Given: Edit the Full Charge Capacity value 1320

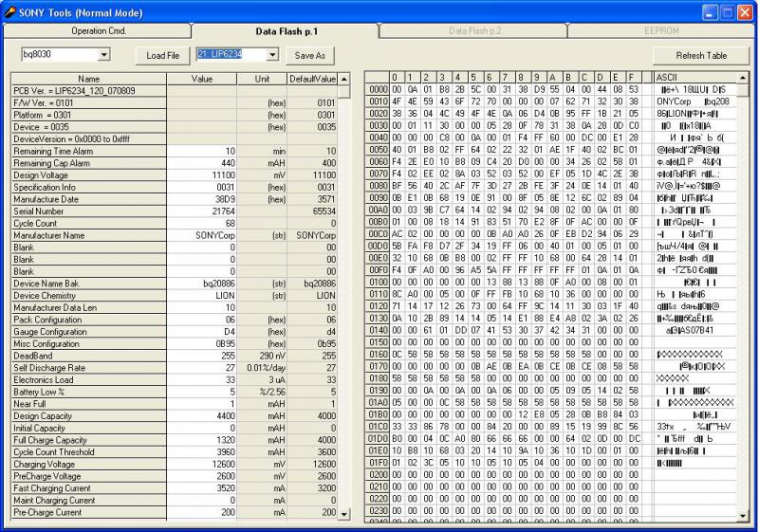Looking at the screenshot, I should click(202, 440).
